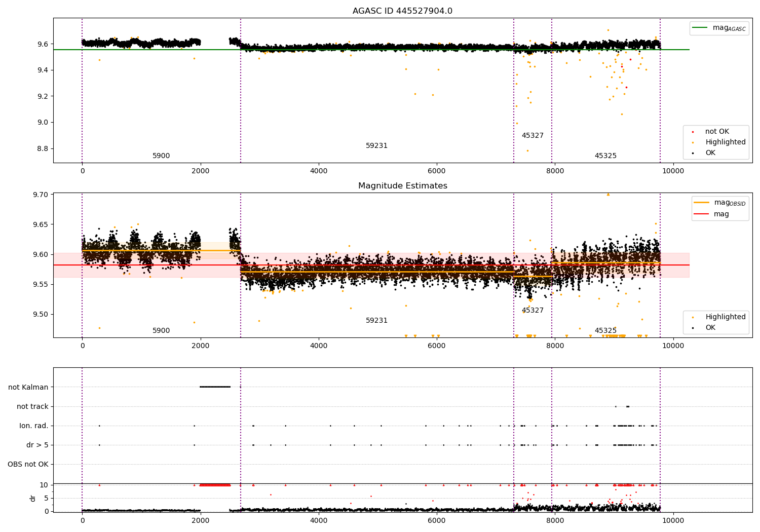
Task: Click the '5' tick on the dr axis
Action: pyautogui.click(x=47, y=498)
